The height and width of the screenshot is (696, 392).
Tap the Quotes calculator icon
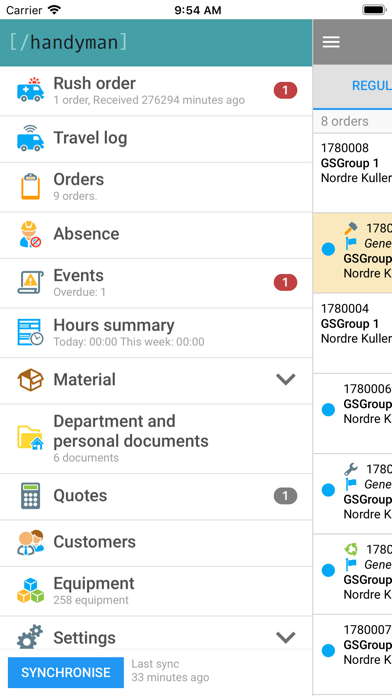coord(30,496)
